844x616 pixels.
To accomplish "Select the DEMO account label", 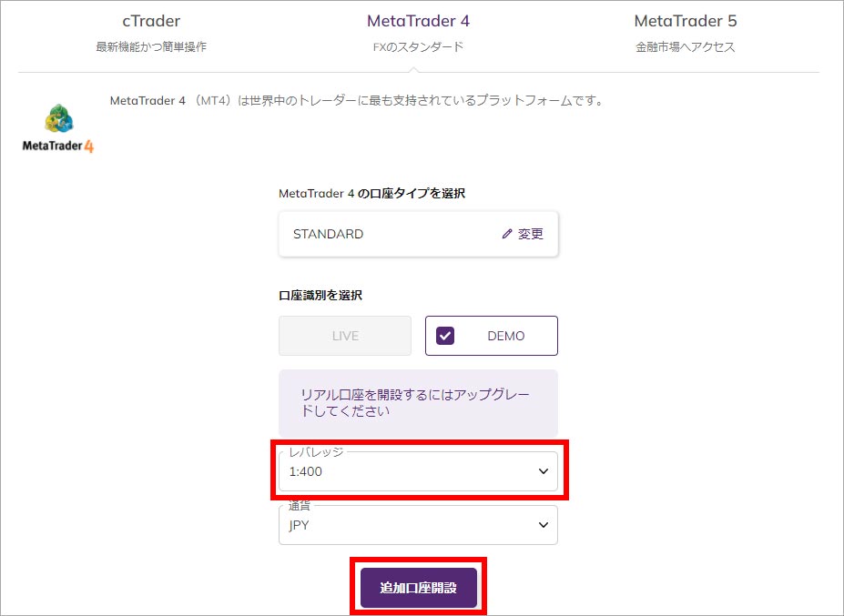I will [x=505, y=336].
